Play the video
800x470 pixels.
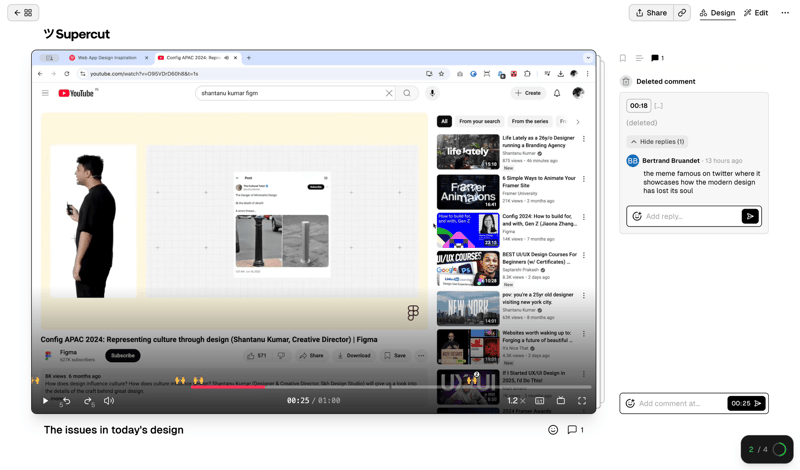[x=45, y=401]
